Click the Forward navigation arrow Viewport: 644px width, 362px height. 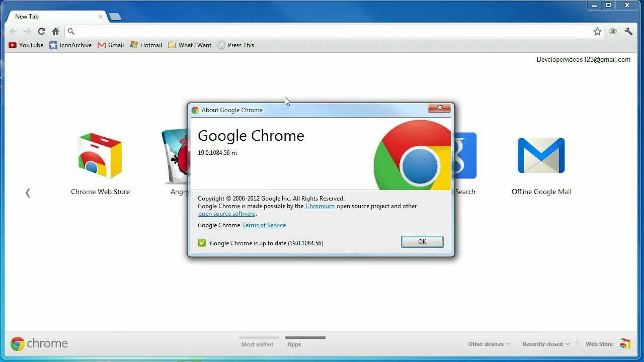[28, 31]
